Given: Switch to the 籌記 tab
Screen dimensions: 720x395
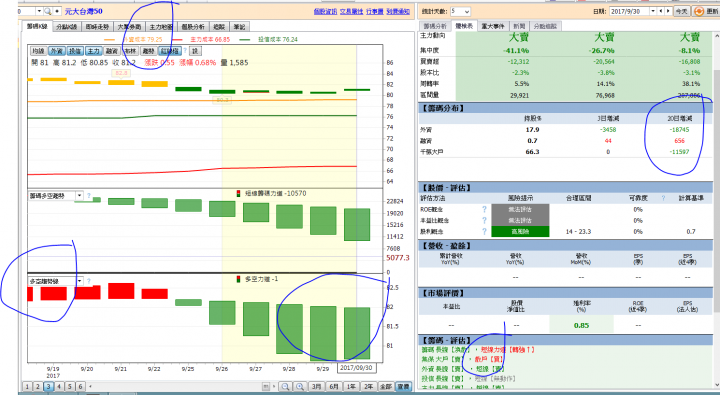Looking at the screenshot, I should 239,27.
